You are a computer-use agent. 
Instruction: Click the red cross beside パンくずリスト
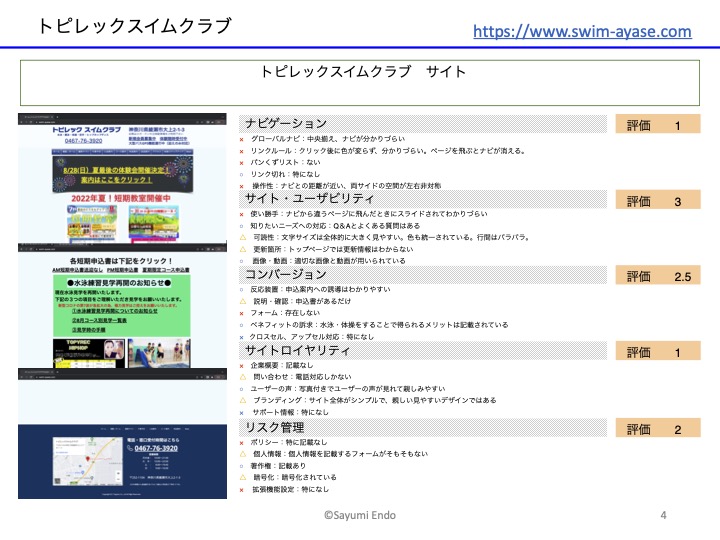(x=242, y=162)
